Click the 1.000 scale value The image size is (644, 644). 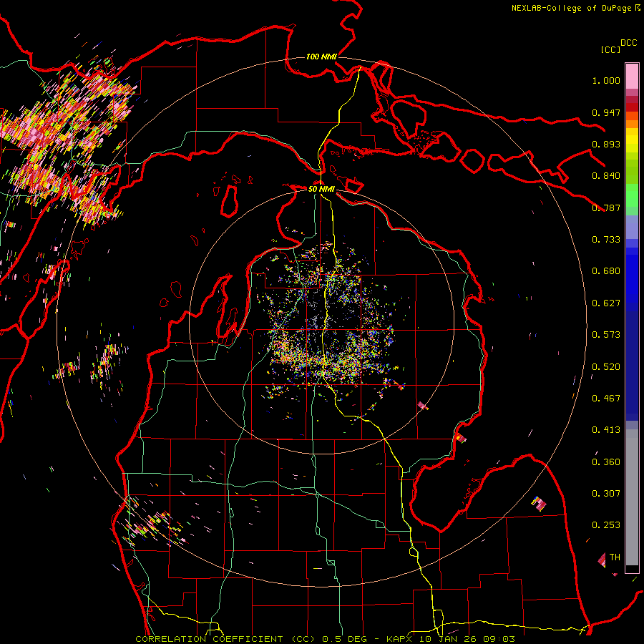coord(606,80)
